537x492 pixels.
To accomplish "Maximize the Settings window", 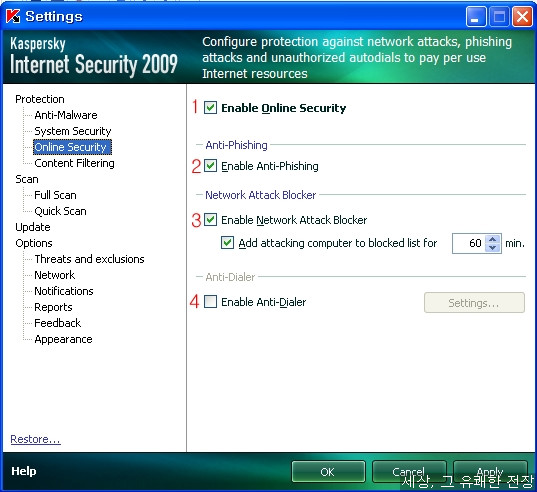I will click(x=499, y=16).
